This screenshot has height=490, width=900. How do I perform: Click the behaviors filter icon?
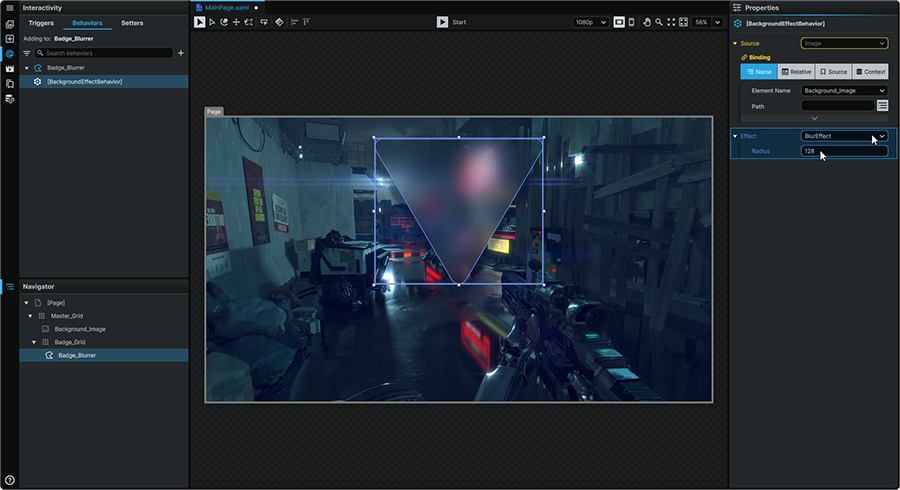[26, 53]
